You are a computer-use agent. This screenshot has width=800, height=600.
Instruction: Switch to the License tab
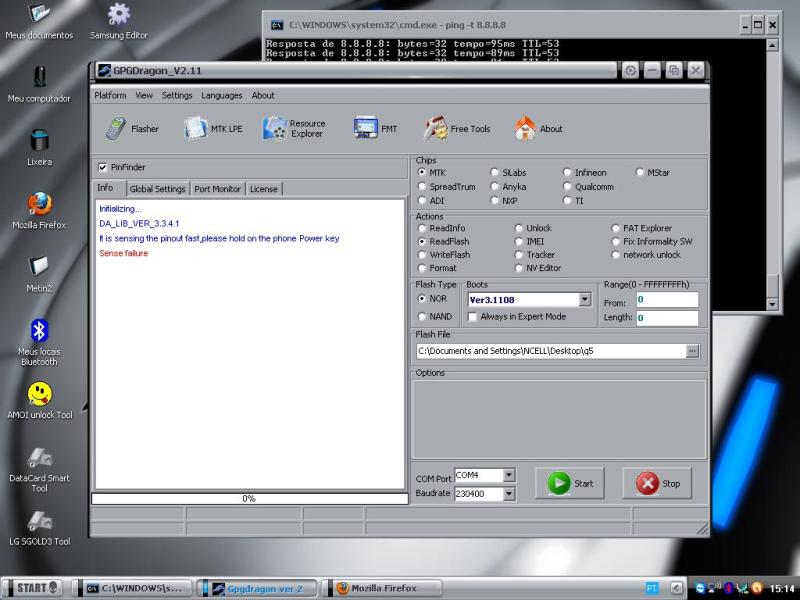coord(264,189)
